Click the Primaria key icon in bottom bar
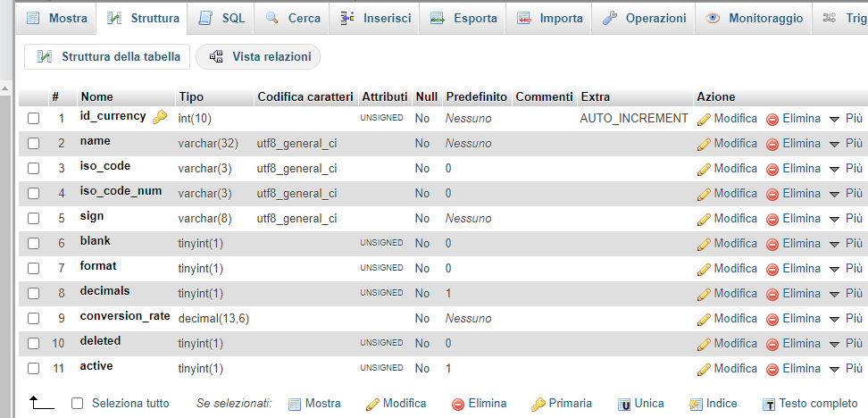Viewport: 868px width, 418px height. (538, 404)
